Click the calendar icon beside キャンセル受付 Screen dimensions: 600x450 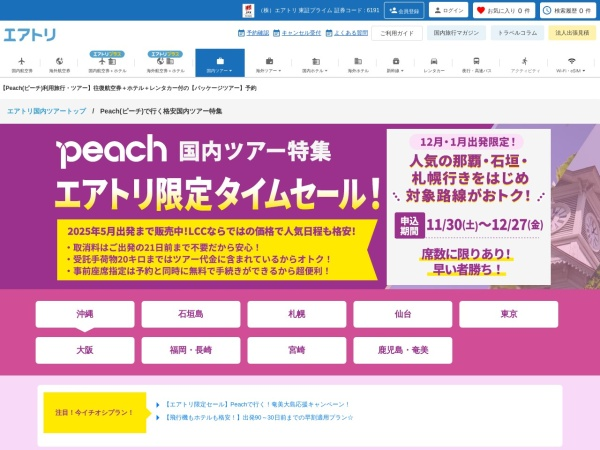276,33
